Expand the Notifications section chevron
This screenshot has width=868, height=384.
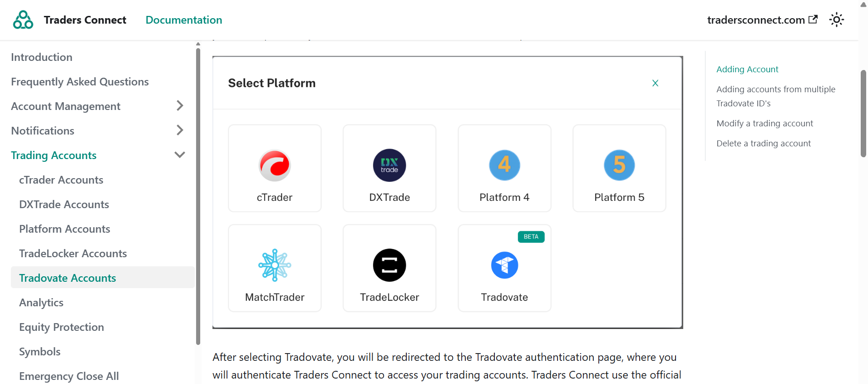(180, 130)
